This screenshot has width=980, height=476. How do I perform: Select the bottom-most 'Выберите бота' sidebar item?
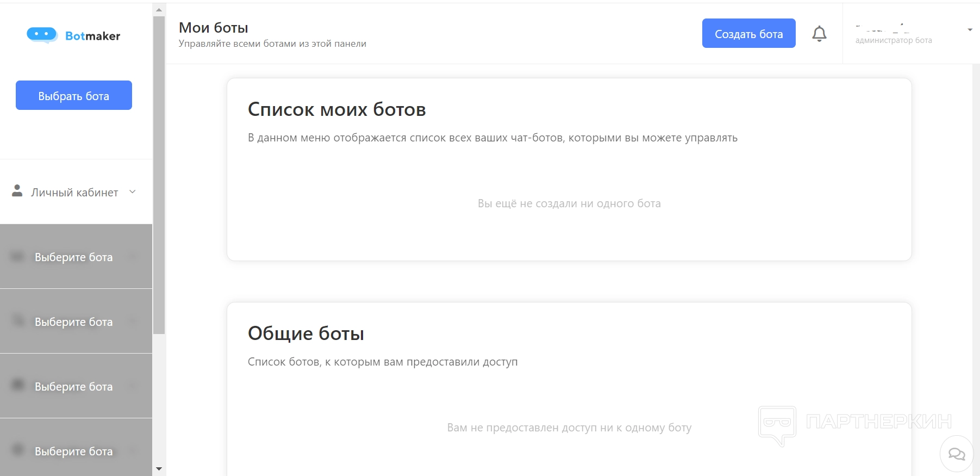point(74,452)
